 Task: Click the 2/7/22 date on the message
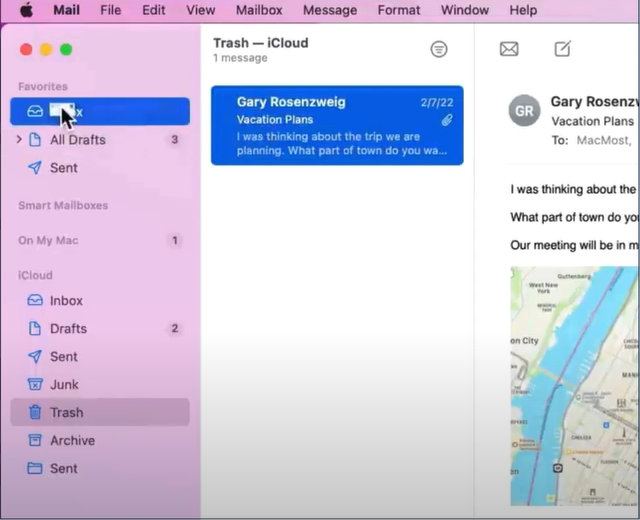point(437,102)
